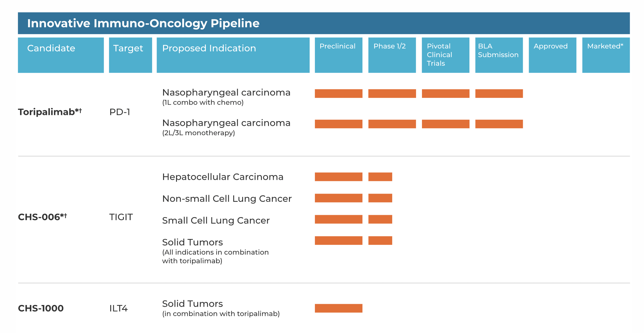Click the Marketed stage header
Screen dimensions: 644x333
tap(605, 46)
